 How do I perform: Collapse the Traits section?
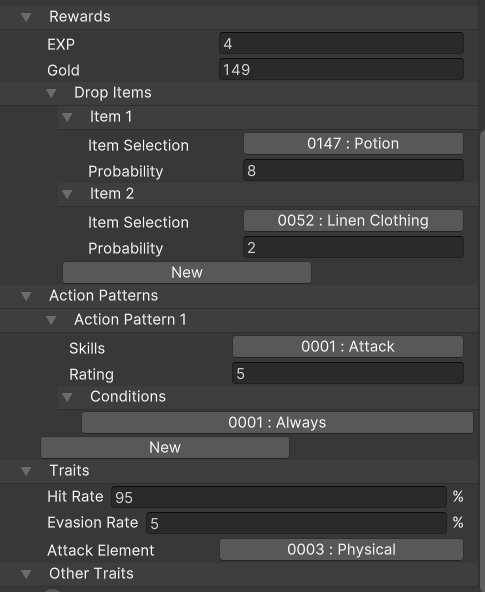tap(26, 471)
